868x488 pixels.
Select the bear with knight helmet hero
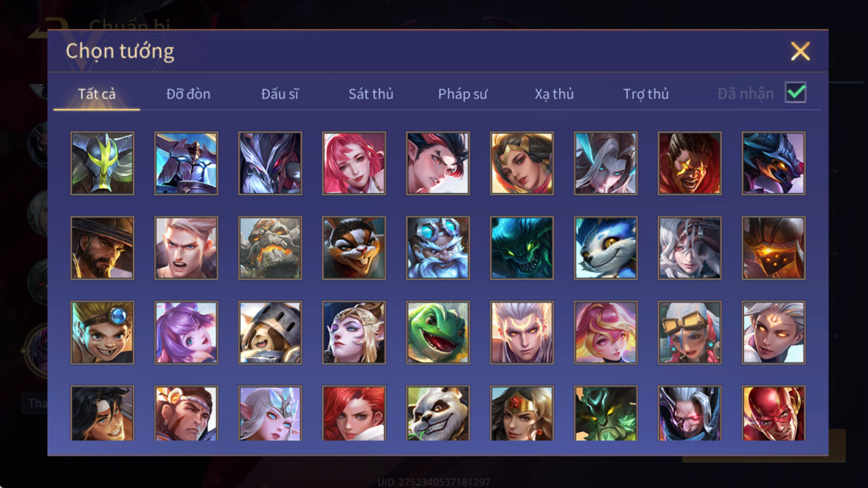tap(270, 332)
